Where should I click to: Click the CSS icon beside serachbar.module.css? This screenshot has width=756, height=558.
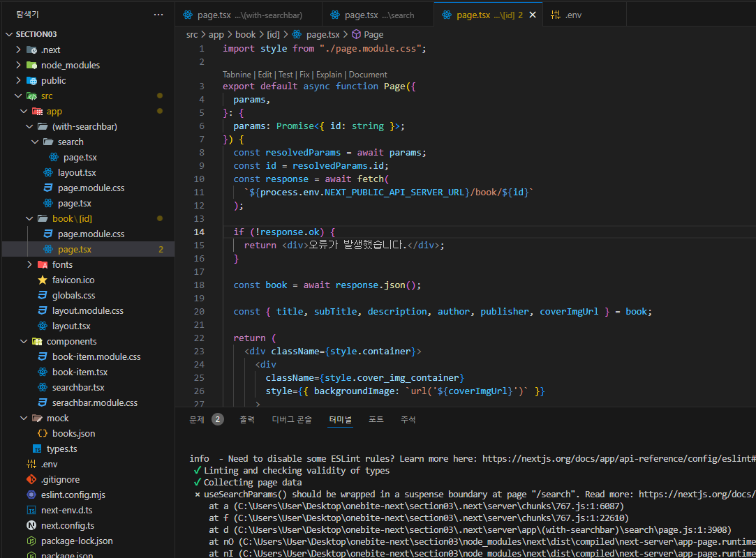click(43, 403)
